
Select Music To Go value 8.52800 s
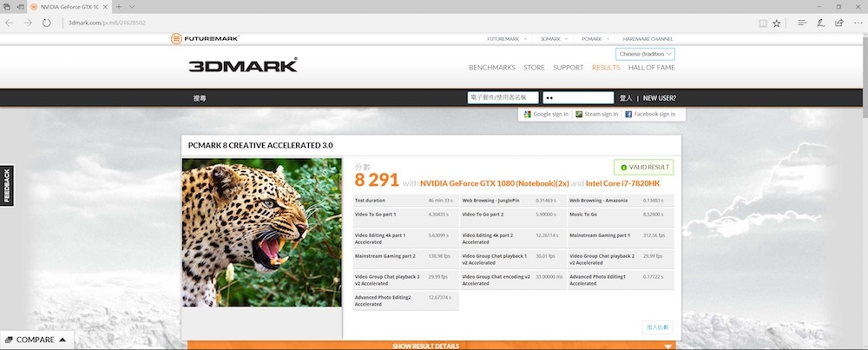pyautogui.click(x=654, y=215)
